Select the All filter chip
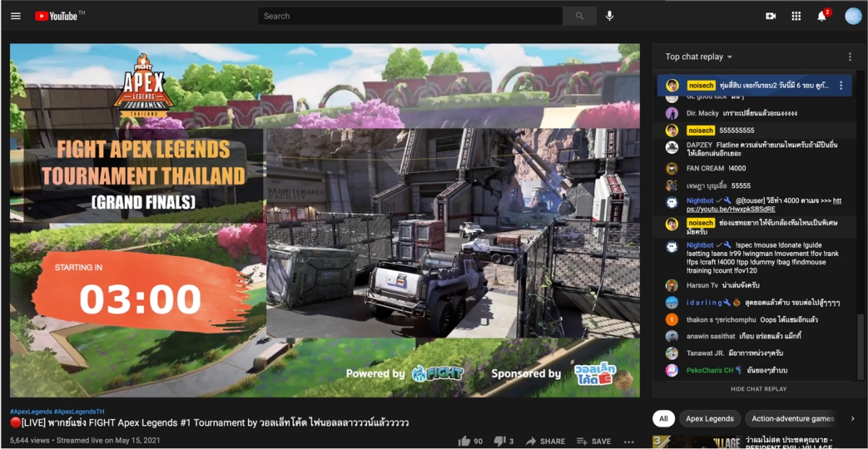Image resolution: width=868 pixels, height=449 pixels. click(663, 419)
